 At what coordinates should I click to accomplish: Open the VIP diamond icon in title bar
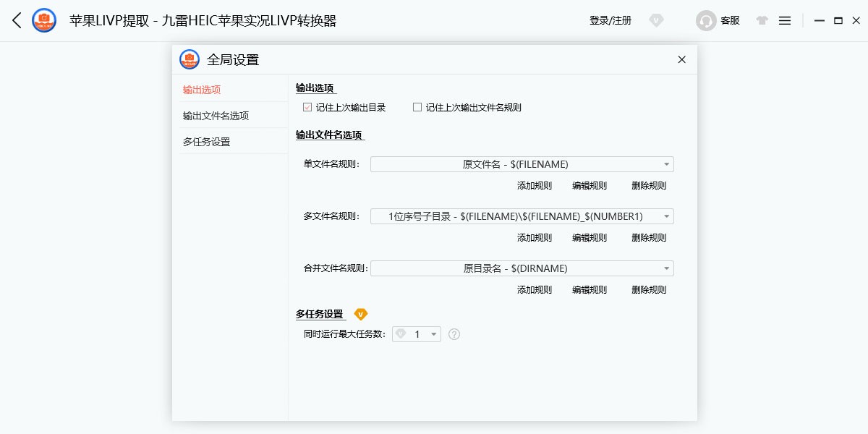coord(656,20)
